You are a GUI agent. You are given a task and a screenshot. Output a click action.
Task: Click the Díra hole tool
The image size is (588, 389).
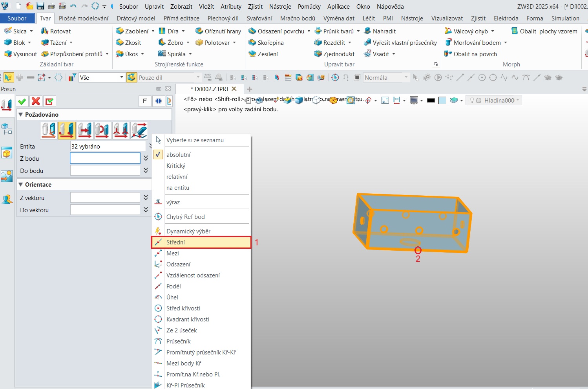pyautogui.click(x=169, y=31)
